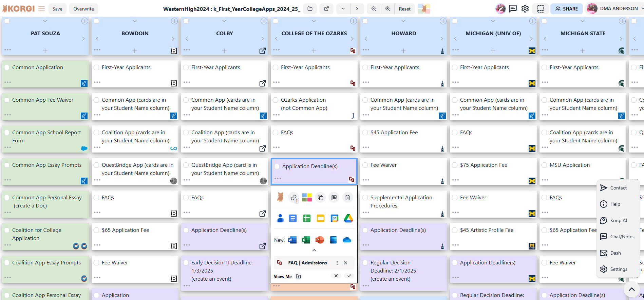Check the $75 Application Fee checkbox
This screenshot has width=644, height=300.
click(x=455, y=165)
